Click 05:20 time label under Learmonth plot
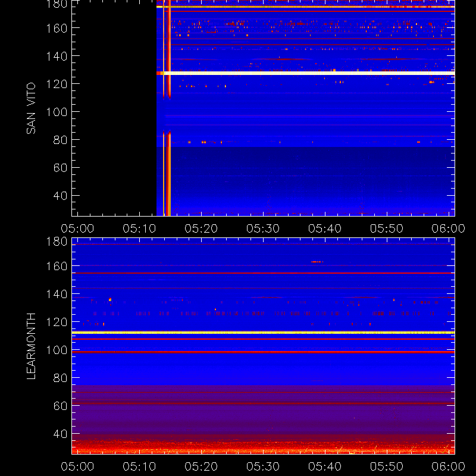The width and height of the screenshot is (476, 476). coord(201,466)
